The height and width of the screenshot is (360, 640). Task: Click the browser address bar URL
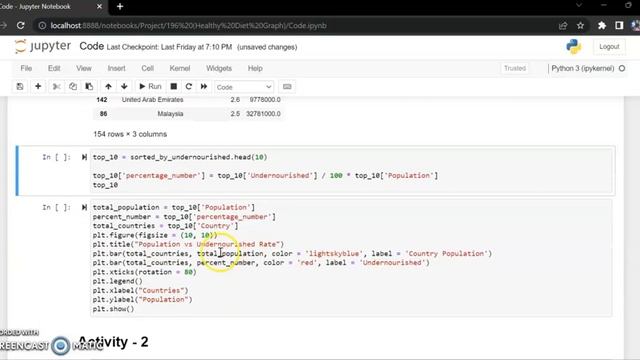tap(188, 25)
